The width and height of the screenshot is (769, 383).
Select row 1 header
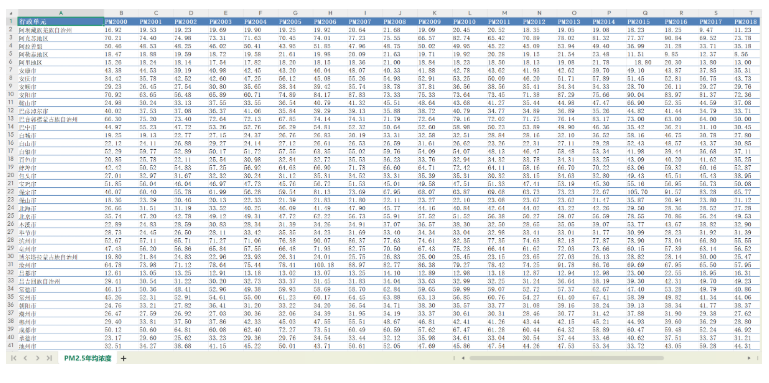tap(11, 22)
